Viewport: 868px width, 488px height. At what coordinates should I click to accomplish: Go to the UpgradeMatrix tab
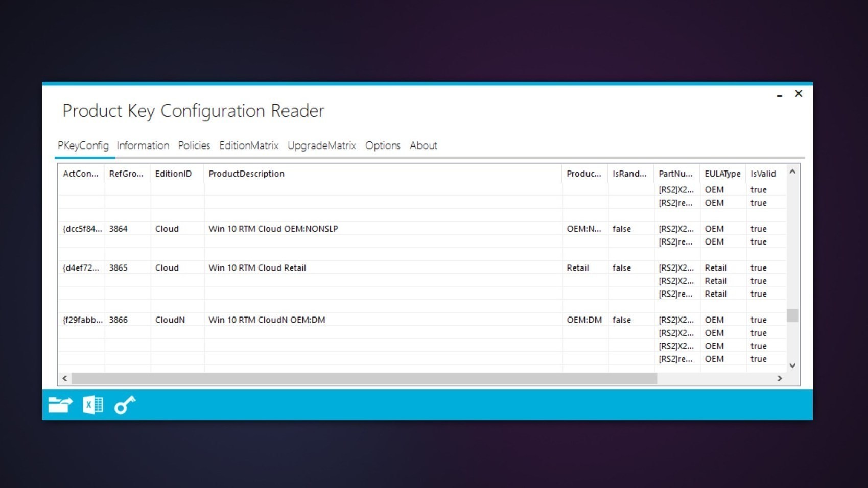click(x=321, y=145)
